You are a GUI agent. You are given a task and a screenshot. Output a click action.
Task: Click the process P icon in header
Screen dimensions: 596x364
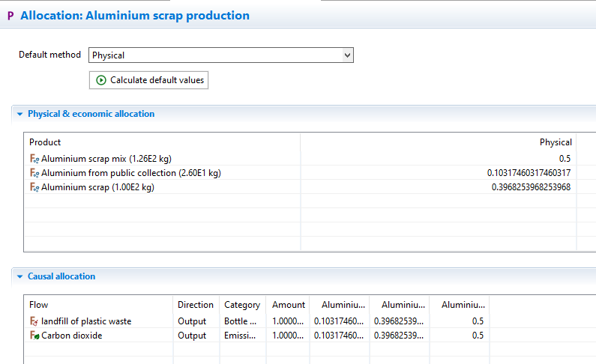pyautogui.click(x=10, y=16)
